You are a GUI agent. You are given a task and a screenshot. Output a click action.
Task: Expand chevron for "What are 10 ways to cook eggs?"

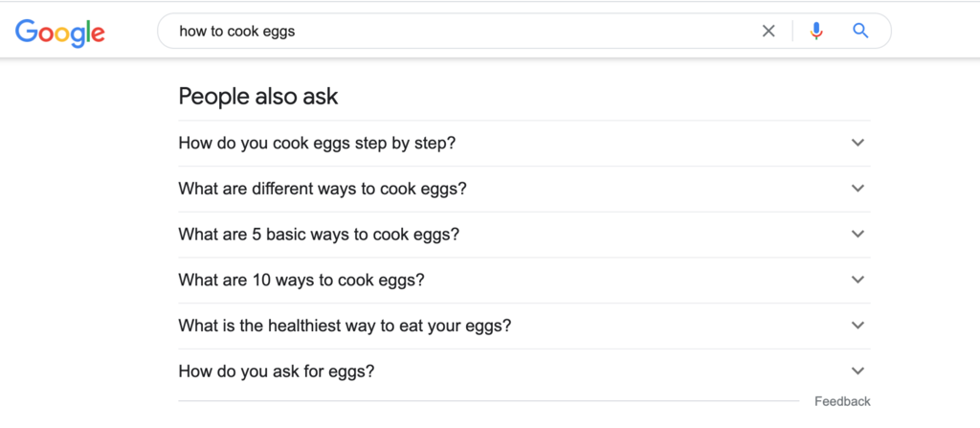pos(857,280)
